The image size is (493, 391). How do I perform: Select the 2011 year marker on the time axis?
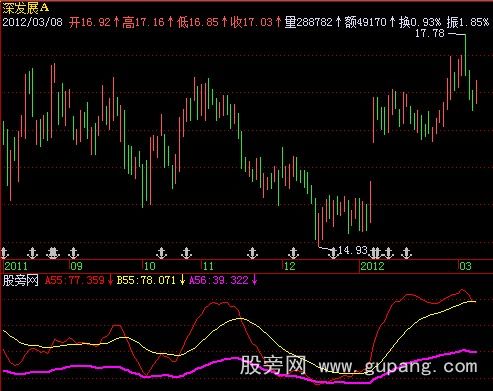coord(16,266)
